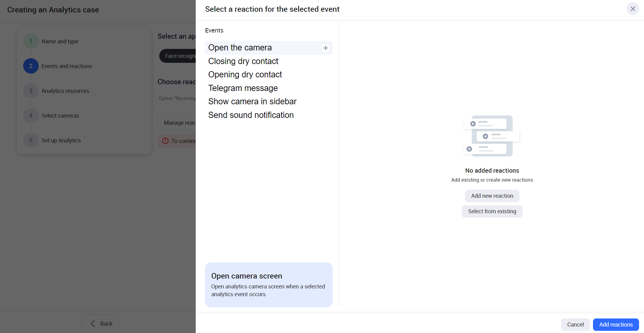Click the plus icon beside Open the camera
Image resolution: width=644 pixels, height=333 pixels.
325,48
